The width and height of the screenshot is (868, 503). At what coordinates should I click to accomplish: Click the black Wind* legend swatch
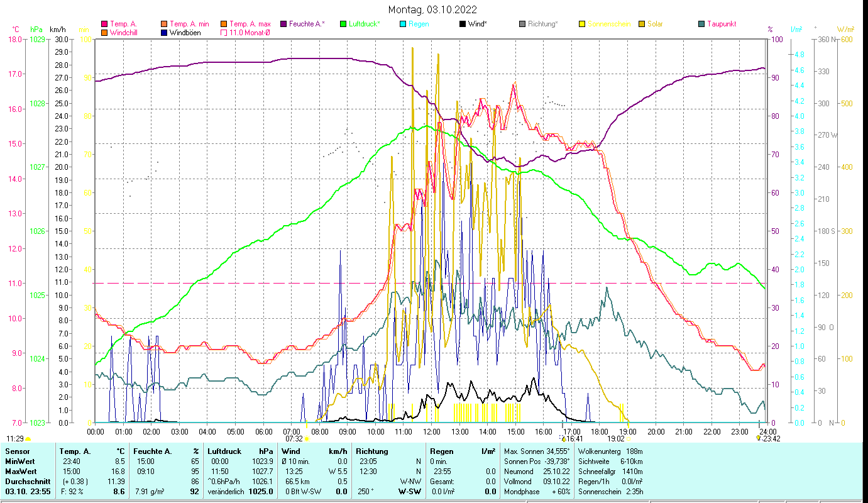[463, 24]
